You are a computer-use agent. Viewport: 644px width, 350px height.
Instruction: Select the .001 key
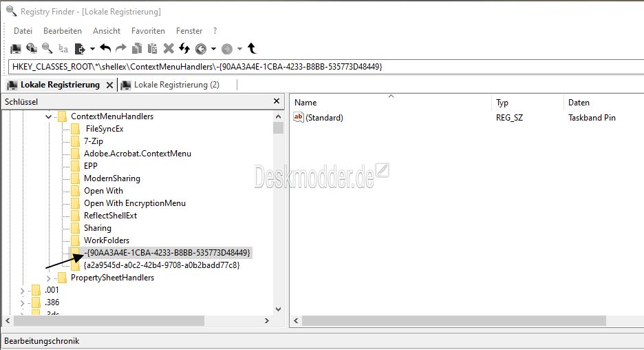tap(52, 290)
